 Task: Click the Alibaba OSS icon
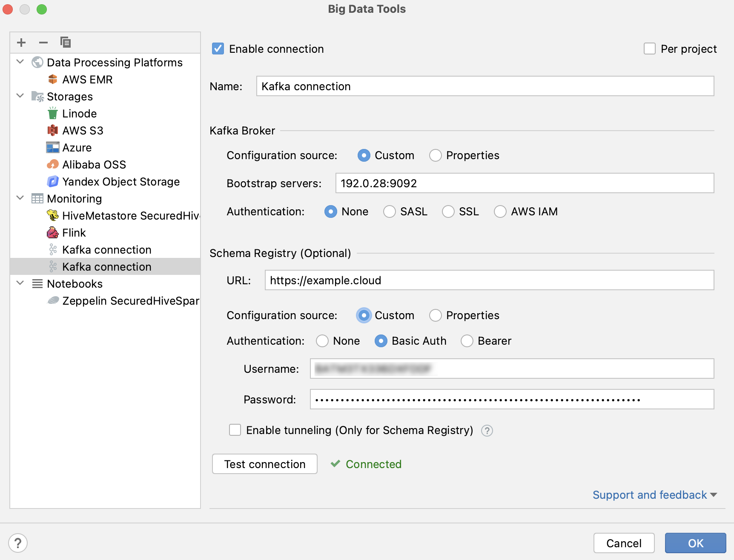pyautogui.click(x=53, y=165)
